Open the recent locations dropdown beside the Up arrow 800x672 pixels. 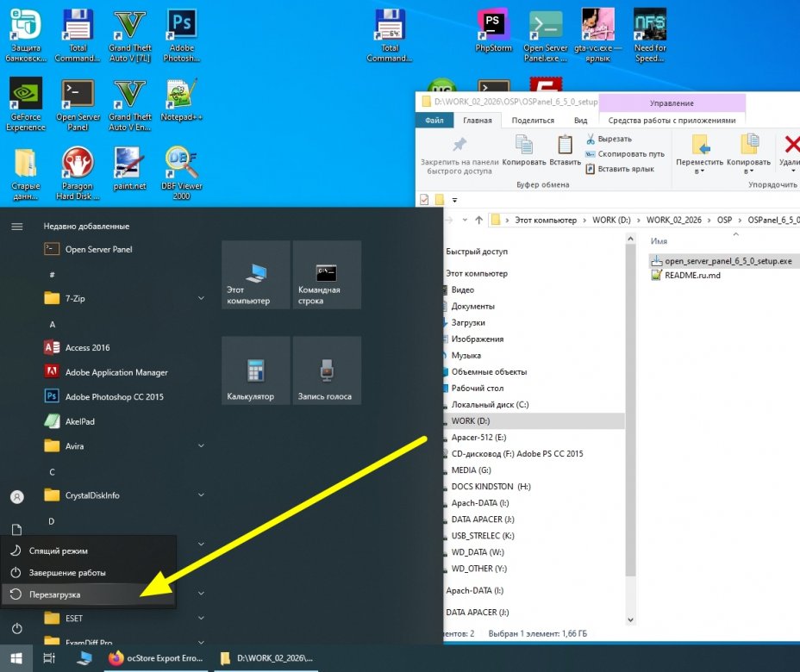465,220
